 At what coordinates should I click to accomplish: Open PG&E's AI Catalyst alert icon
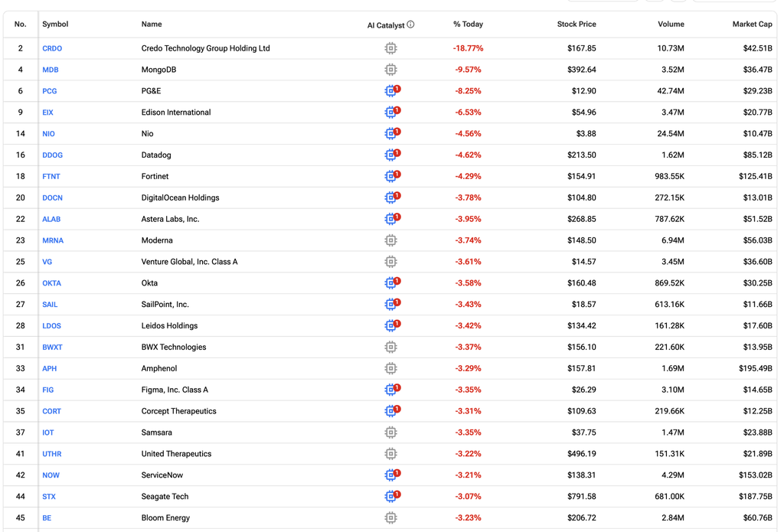coord(393,90)
